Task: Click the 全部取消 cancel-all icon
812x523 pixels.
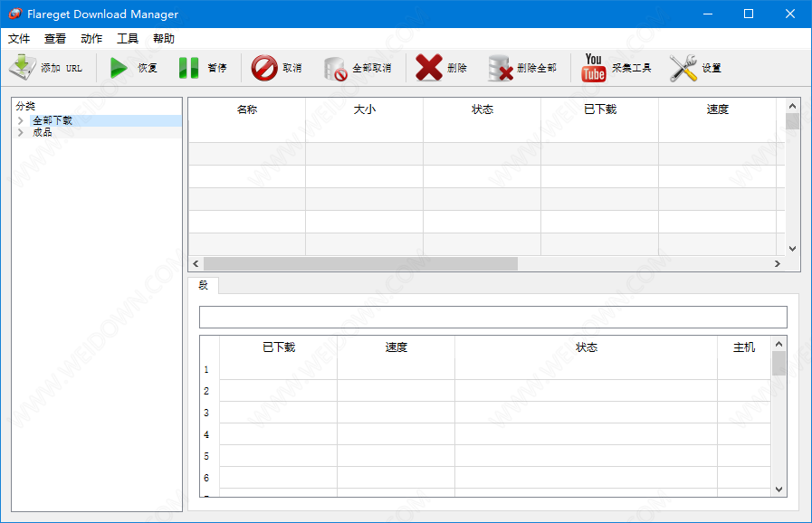Action: [336, 69]
